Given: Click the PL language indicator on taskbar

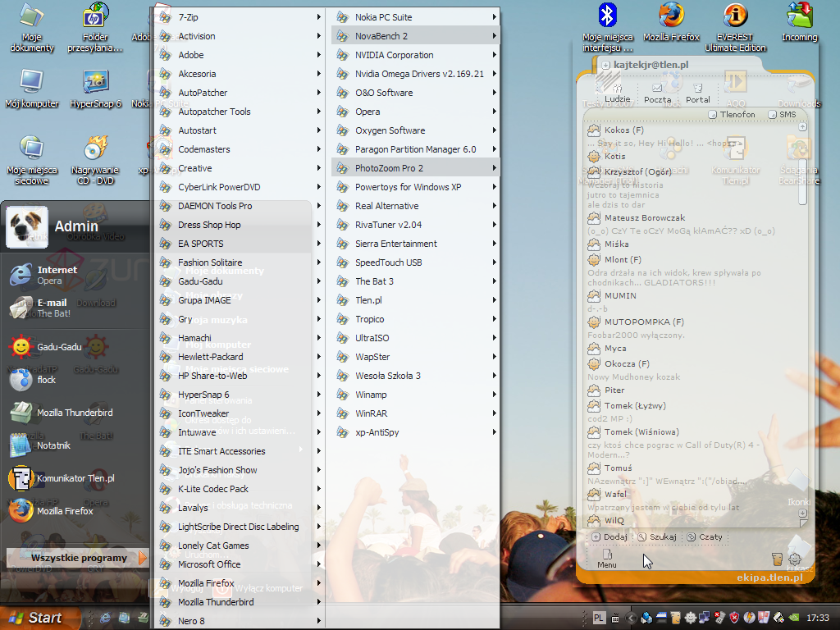Looking at the screenshot, I should 599,618.
